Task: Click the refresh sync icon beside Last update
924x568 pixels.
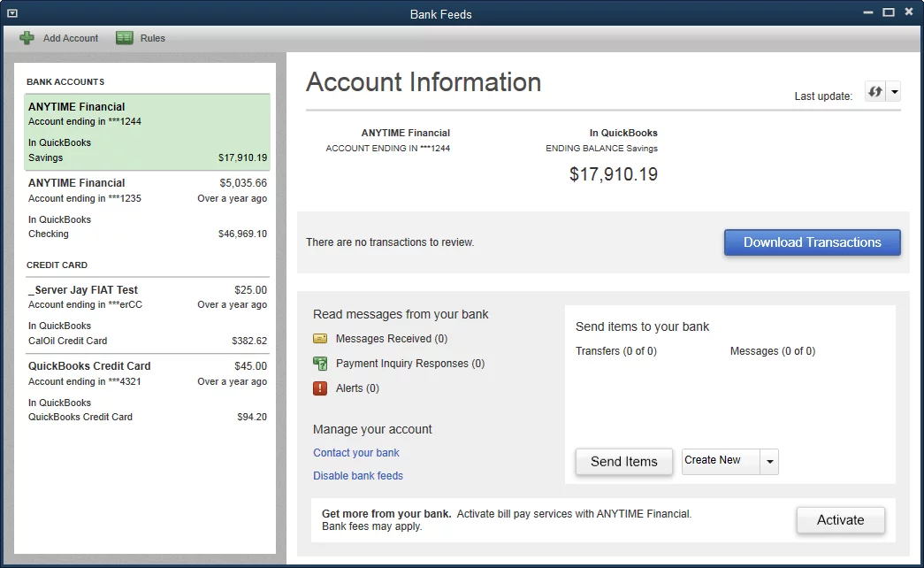Action: tap(874, 90)
